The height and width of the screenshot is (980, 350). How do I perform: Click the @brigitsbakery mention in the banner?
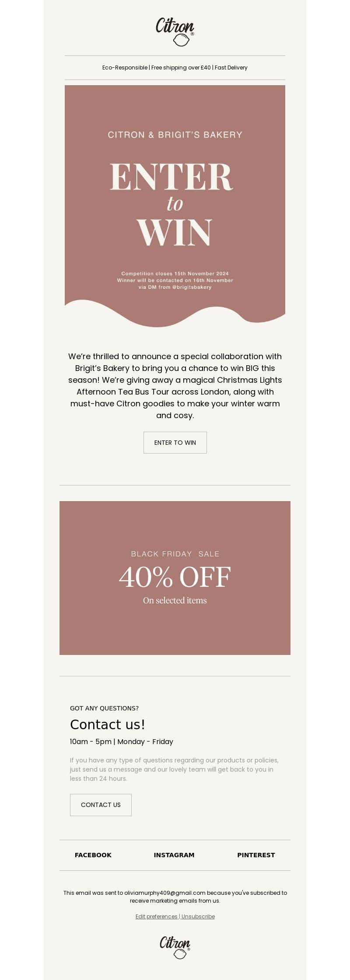(x=192, y=287)
